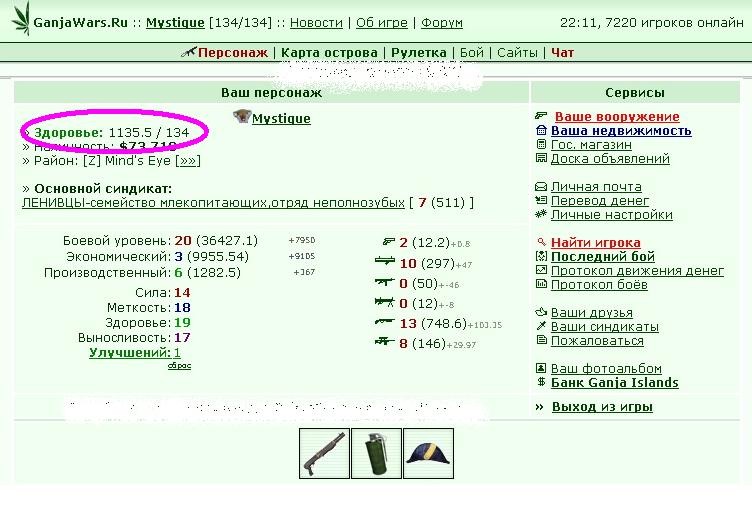The image size is (752, 512).
Task: Open the ЛЕНИВЦЫ syndicate link
Action: [x=213, y=203]
